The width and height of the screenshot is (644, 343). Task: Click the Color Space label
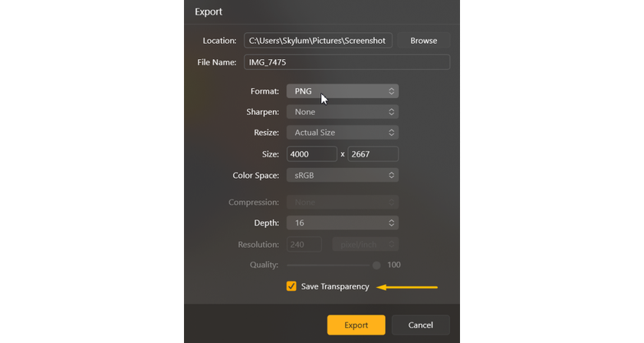click(x=255, y=175)
